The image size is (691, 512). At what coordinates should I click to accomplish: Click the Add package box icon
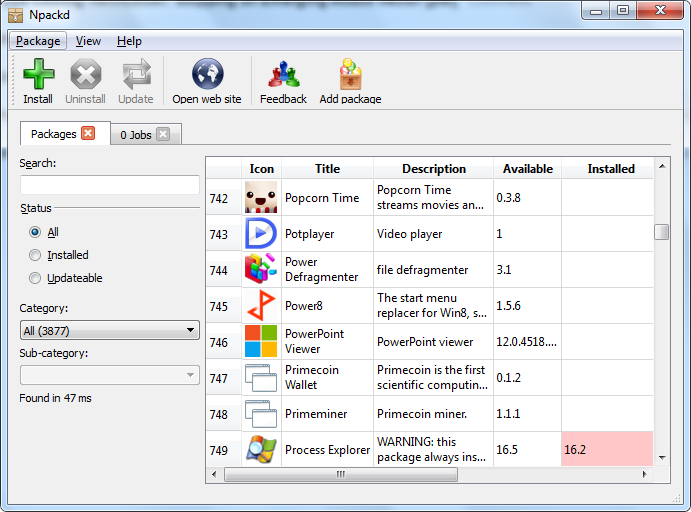click(350, 74)
